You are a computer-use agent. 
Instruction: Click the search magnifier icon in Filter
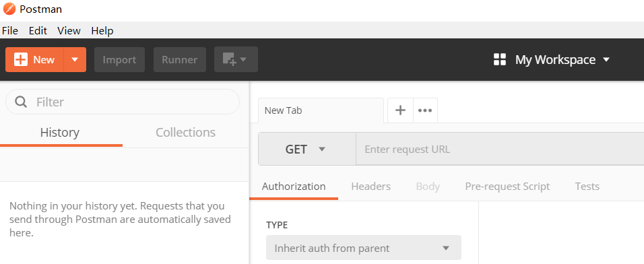click(x=21, y=102)
